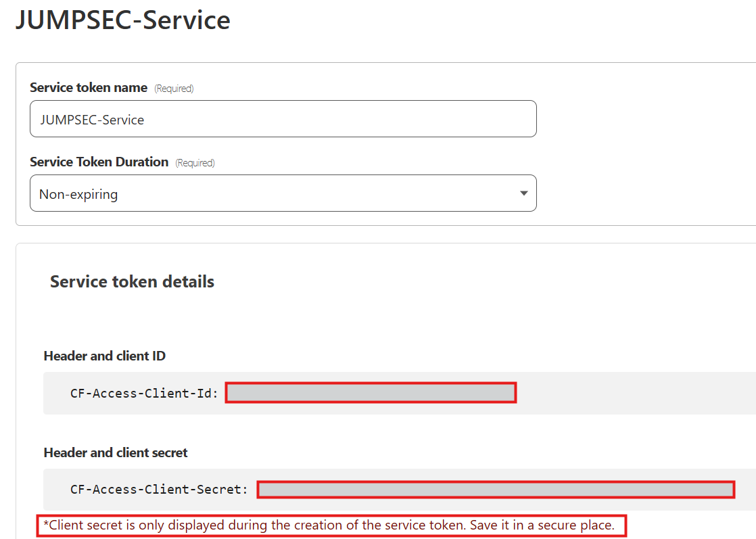Click the JUMPSEC-Service page heading
756x539 pixels.
coord(122,20)
